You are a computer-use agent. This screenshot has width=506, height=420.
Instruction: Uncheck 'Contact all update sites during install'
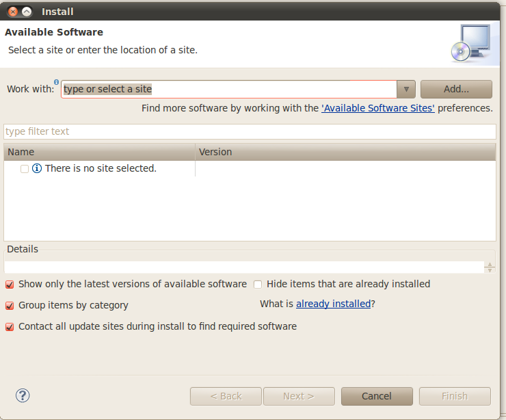click(x=10, y=326)
